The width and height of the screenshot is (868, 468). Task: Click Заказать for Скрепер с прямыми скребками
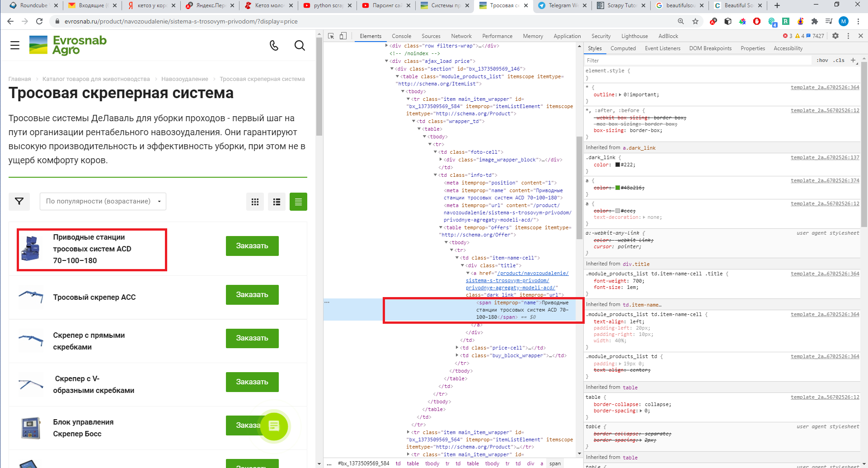click(252, 338)
